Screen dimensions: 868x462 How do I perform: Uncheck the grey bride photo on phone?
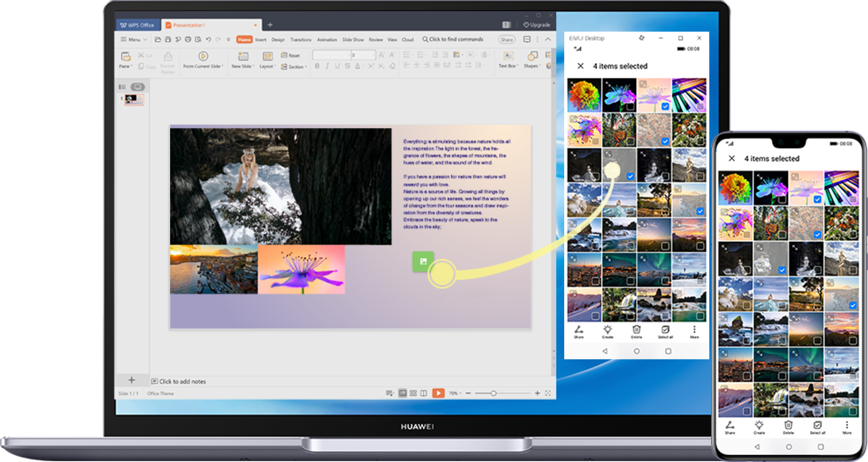pyautogui.click(x=783, y=270)
